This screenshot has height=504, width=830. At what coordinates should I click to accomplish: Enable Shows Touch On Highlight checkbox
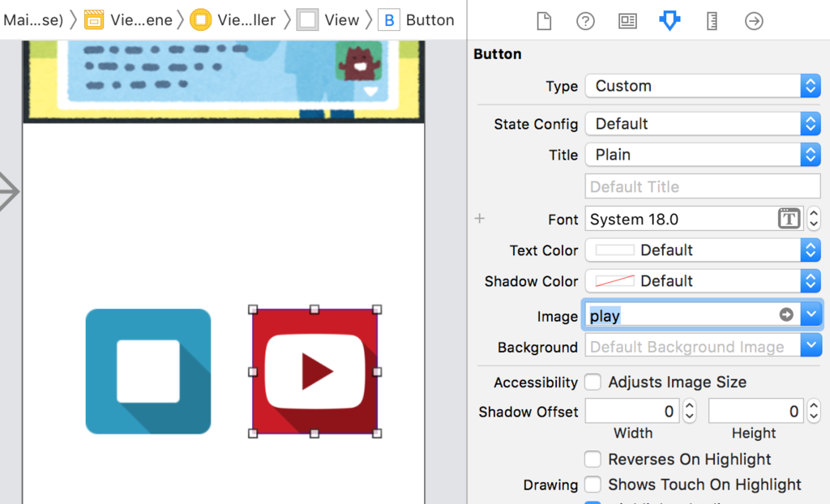click(593, 485)
